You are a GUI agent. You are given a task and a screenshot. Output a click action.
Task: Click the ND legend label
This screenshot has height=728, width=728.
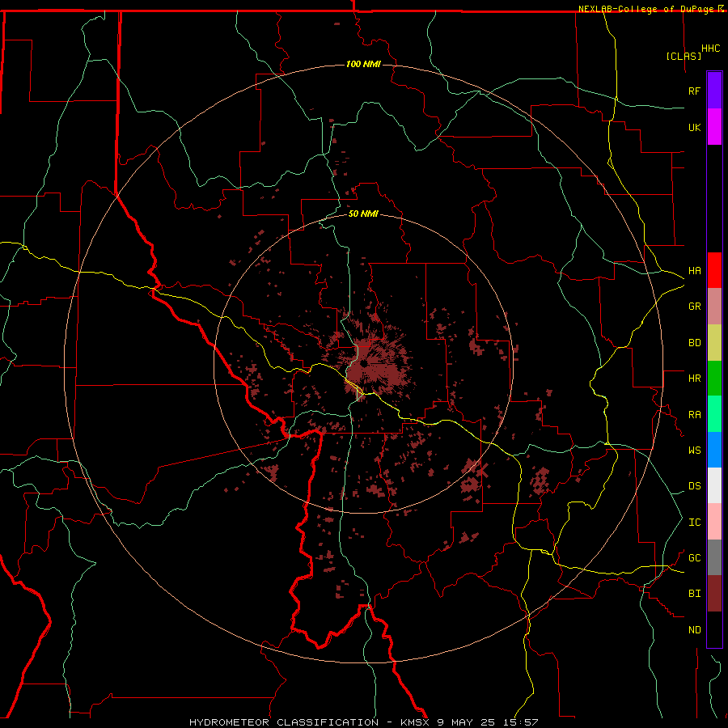point(694,630)
